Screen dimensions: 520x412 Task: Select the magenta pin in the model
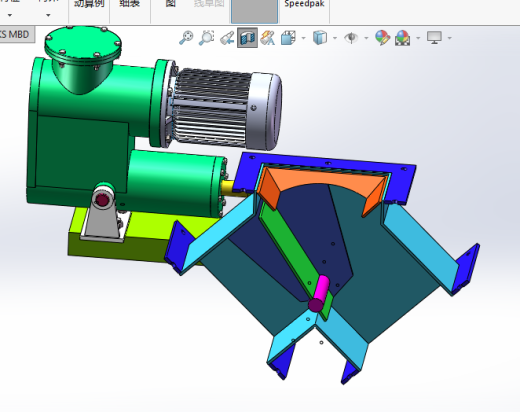tap(319, 293)
